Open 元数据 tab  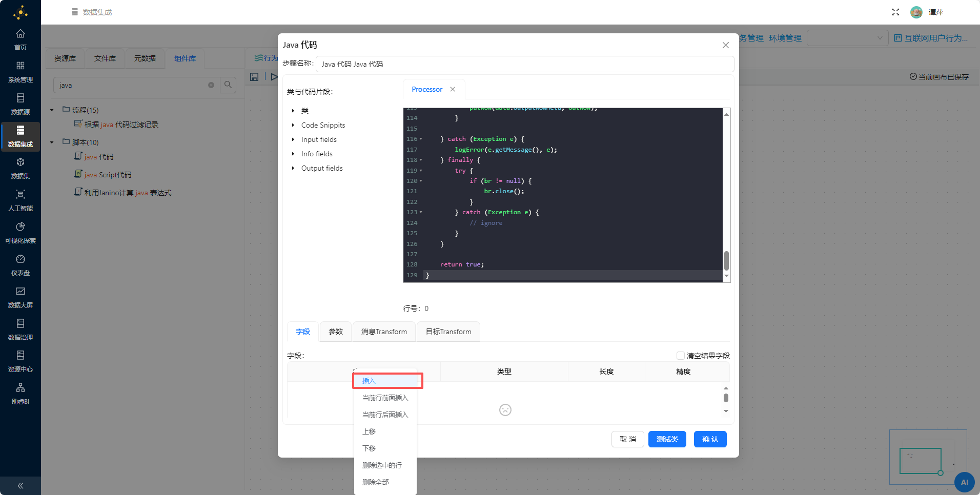pyautogui.click(x=145, y=58)
